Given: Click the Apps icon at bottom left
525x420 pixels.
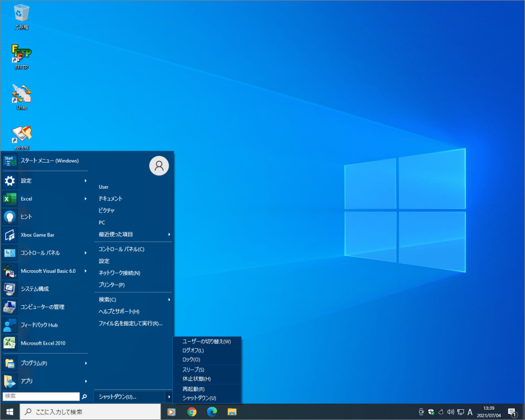Looking at the screenshot, I should pos(10,381).
